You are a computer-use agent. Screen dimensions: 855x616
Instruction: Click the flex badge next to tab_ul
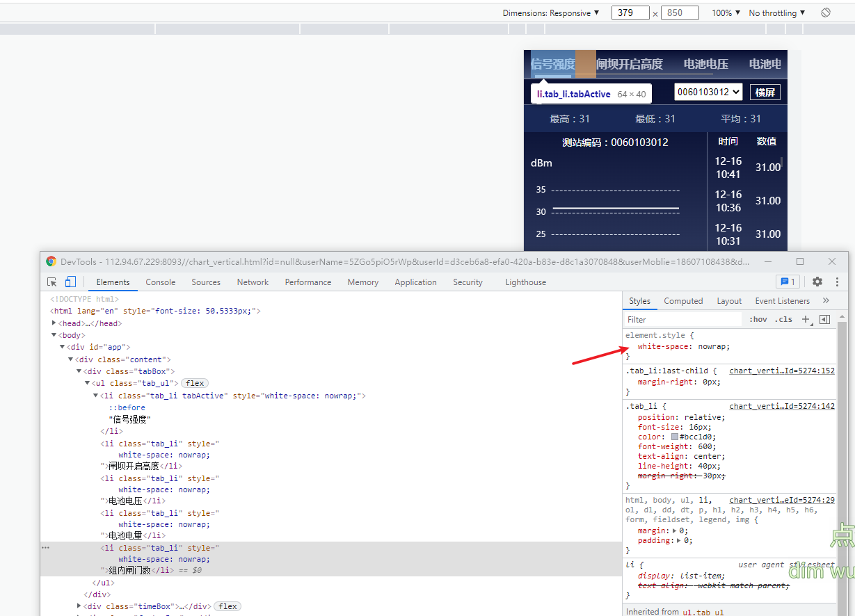[195, 383]
